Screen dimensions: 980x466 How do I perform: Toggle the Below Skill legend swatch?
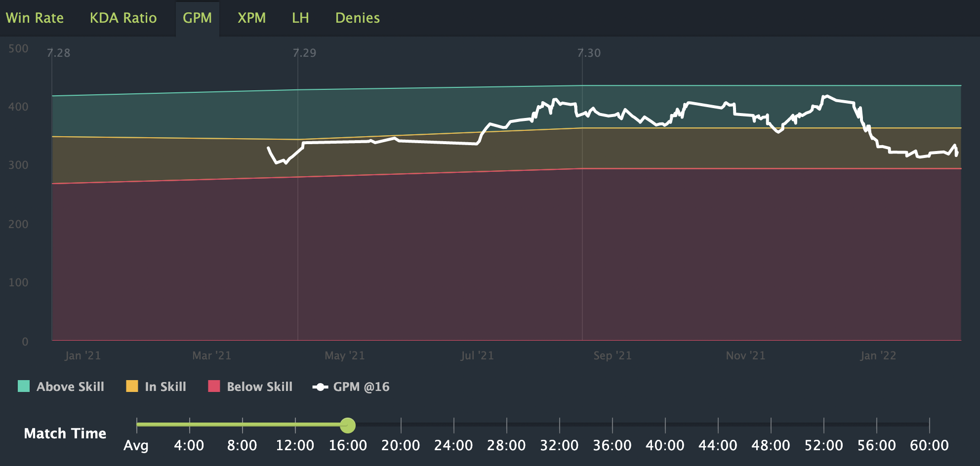point(214,386)
